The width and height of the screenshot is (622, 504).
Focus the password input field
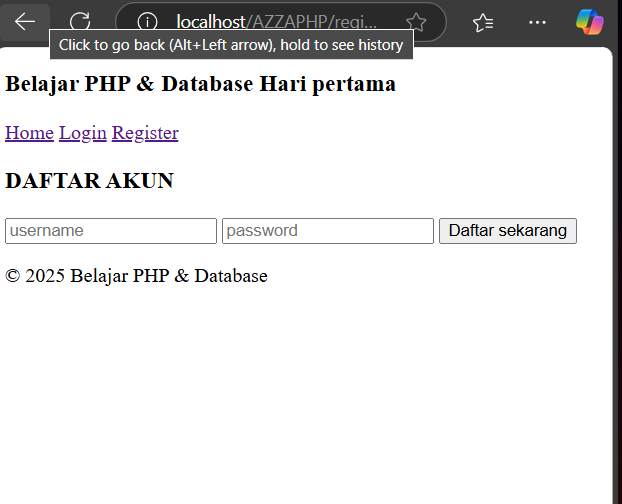[x=328, y=231]
